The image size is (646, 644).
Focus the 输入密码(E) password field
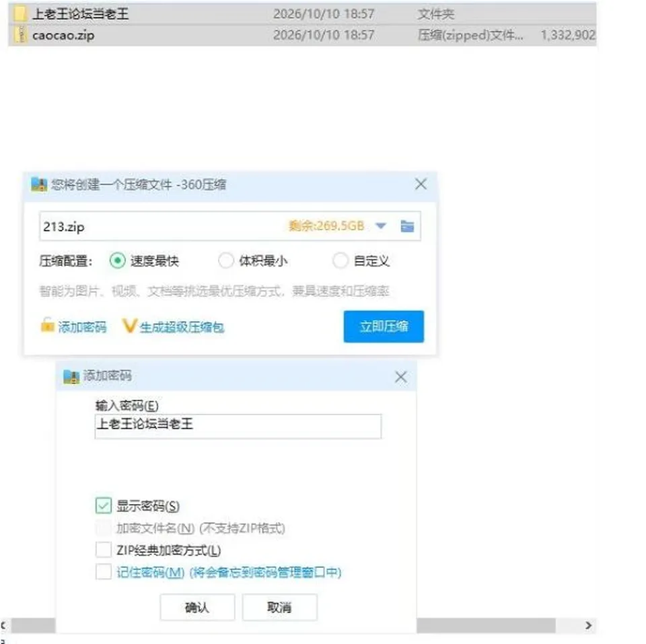click(238, 426)
